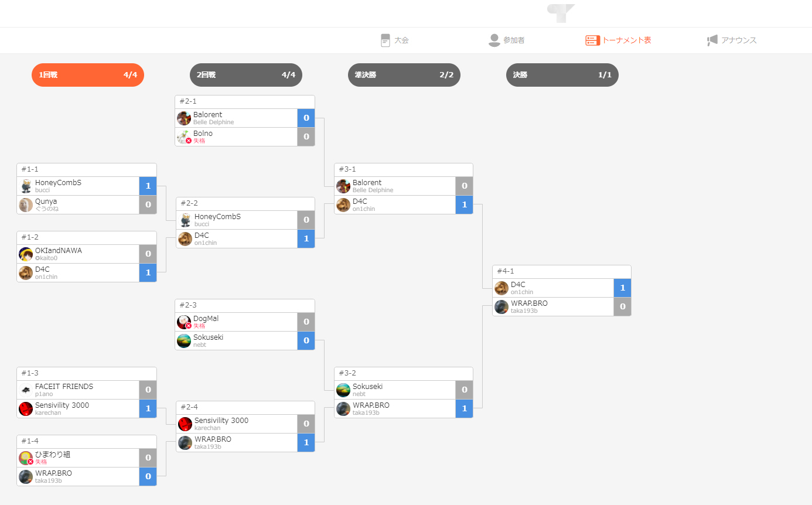Select the 準決勝 round header
812x505 pixels.
pos(404,75)
